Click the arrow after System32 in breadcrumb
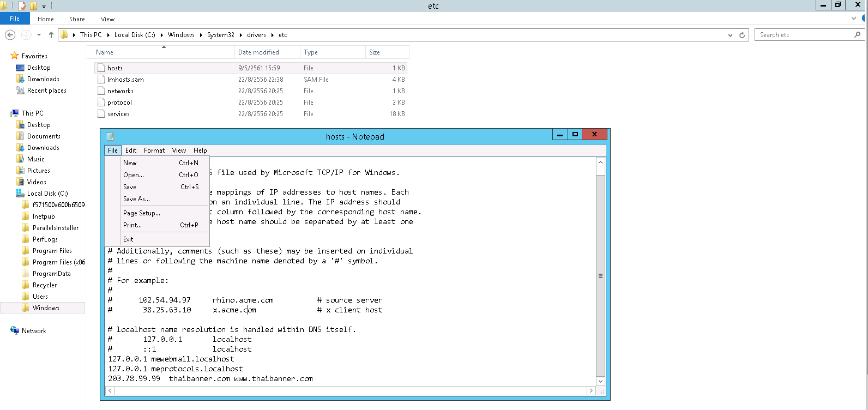This screenshot has width=868, height=410. [x=240, y=35]
